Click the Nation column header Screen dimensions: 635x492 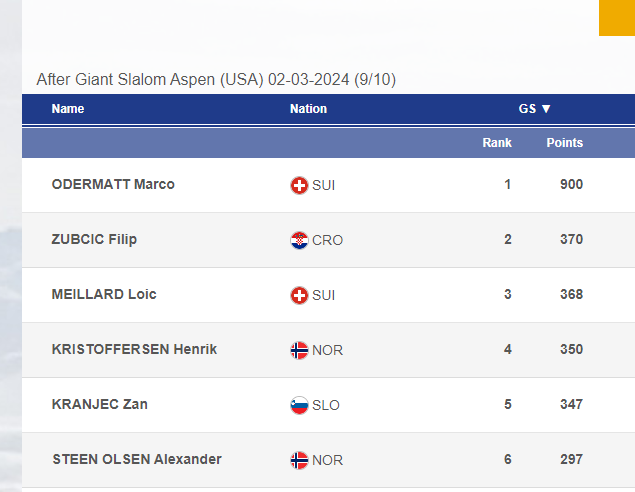[308, 109]
